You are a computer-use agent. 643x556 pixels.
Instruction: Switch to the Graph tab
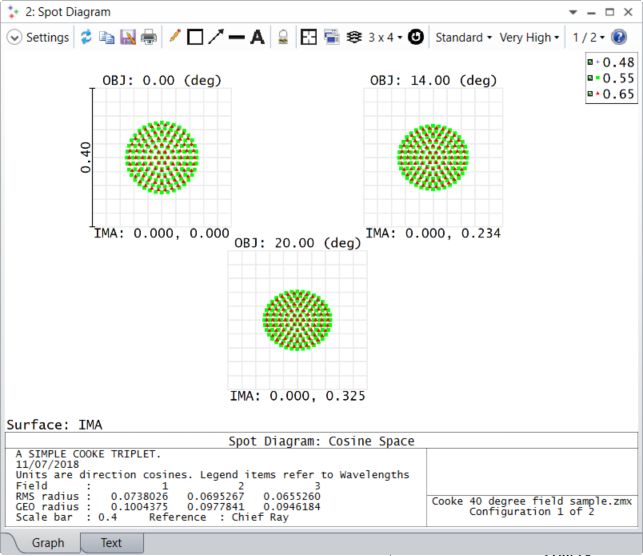(x=48, y=542)
